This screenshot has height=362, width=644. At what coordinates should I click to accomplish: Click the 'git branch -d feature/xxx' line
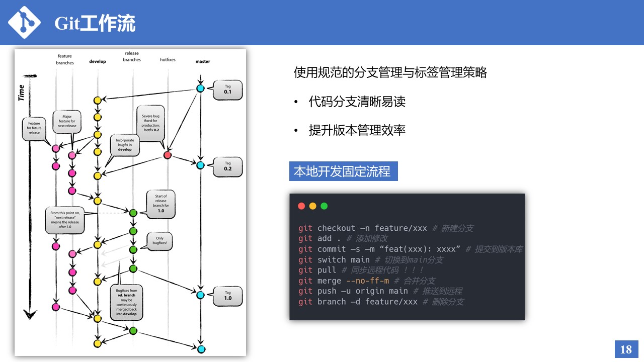coord(381,302)
